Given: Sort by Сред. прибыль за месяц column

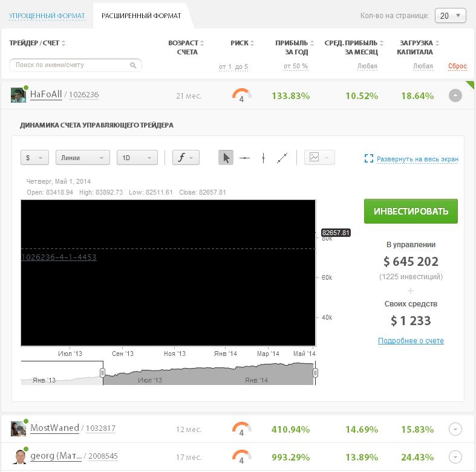Looking at the screenshot, I should coord(354,47).
